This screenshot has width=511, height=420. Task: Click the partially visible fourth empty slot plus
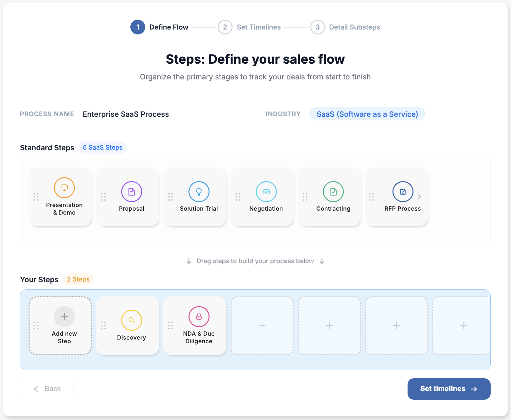coord(464,325)
